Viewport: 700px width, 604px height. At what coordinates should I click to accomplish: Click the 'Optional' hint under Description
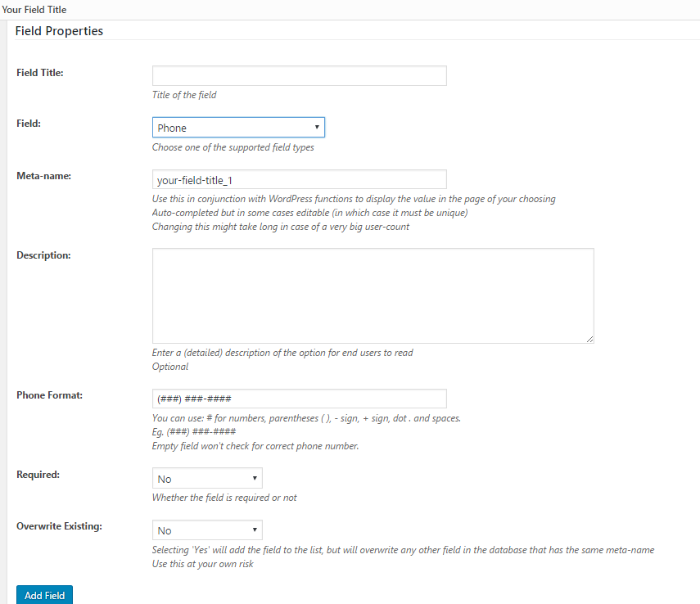point(170,367)
